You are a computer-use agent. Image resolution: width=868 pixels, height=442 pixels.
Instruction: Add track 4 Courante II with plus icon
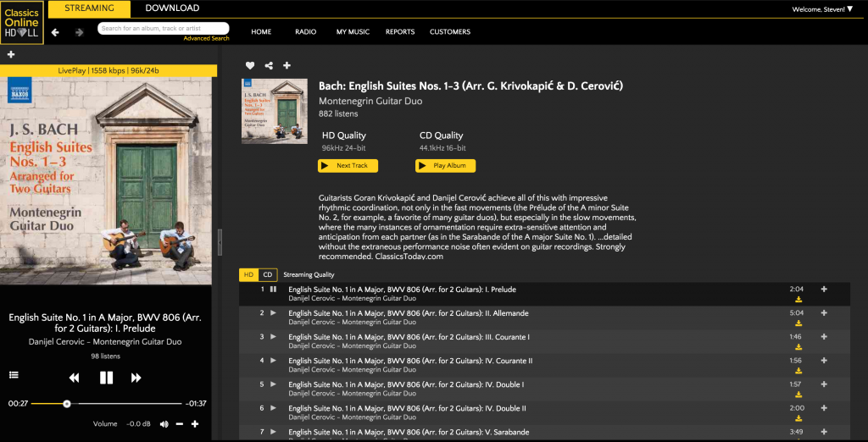[824, 360]
